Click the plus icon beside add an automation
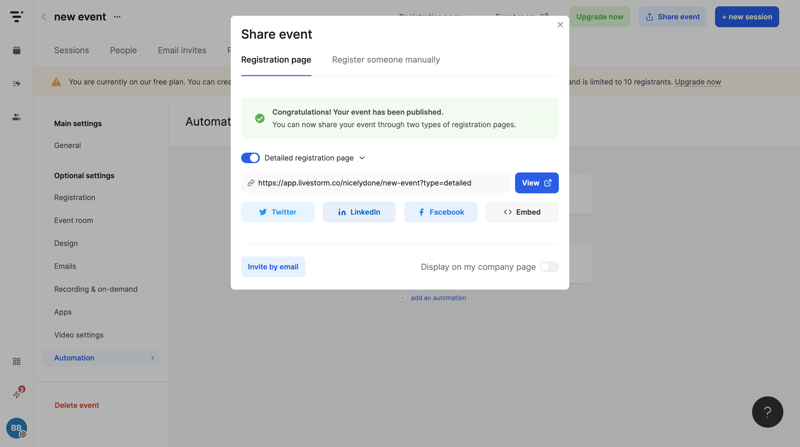The height and width of the screenshot is (447, 800). 403,298
